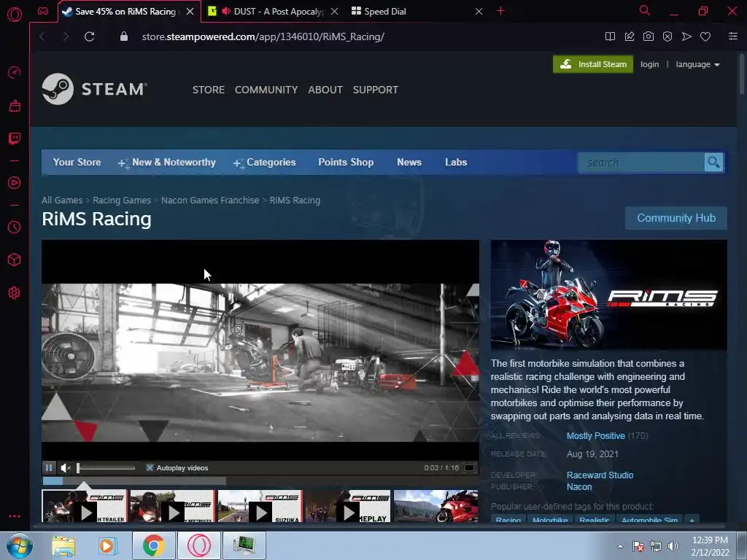
Task: Open Nacon Games Franchise breadcrumb
Action: pos(210,201)
